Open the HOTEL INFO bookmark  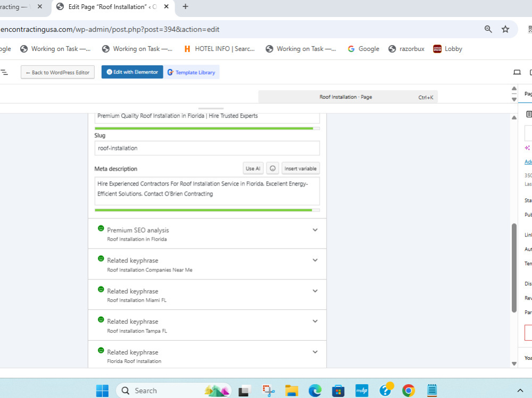click(219, 49)
